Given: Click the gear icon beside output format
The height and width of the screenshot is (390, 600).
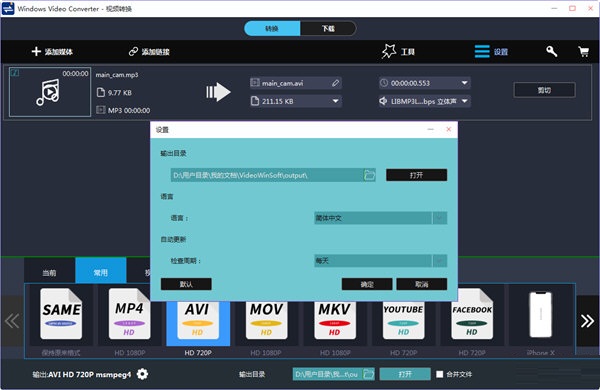Looking at the screenshot, I should tap(142, 374).
